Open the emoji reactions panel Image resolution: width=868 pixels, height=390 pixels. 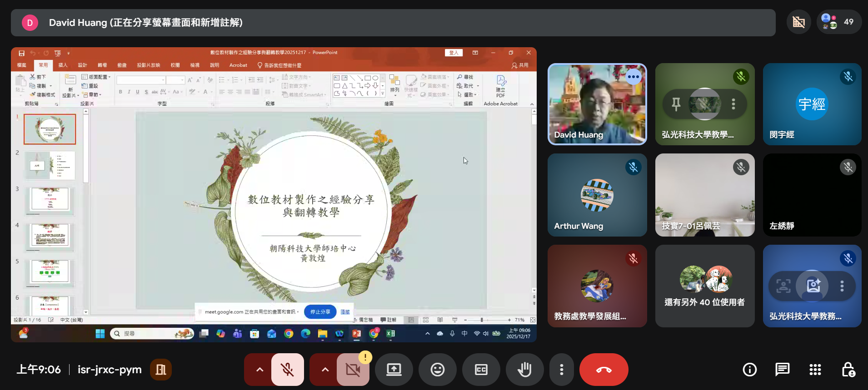[437, 370]
